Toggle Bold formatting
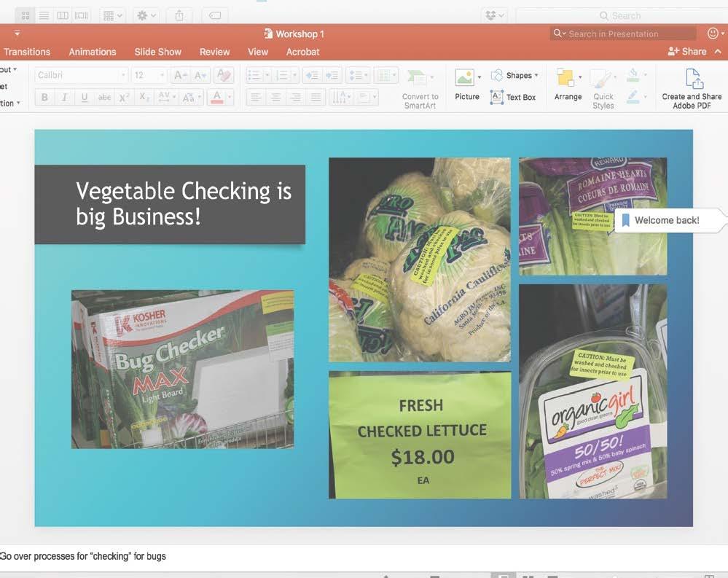 pos(44,98)
